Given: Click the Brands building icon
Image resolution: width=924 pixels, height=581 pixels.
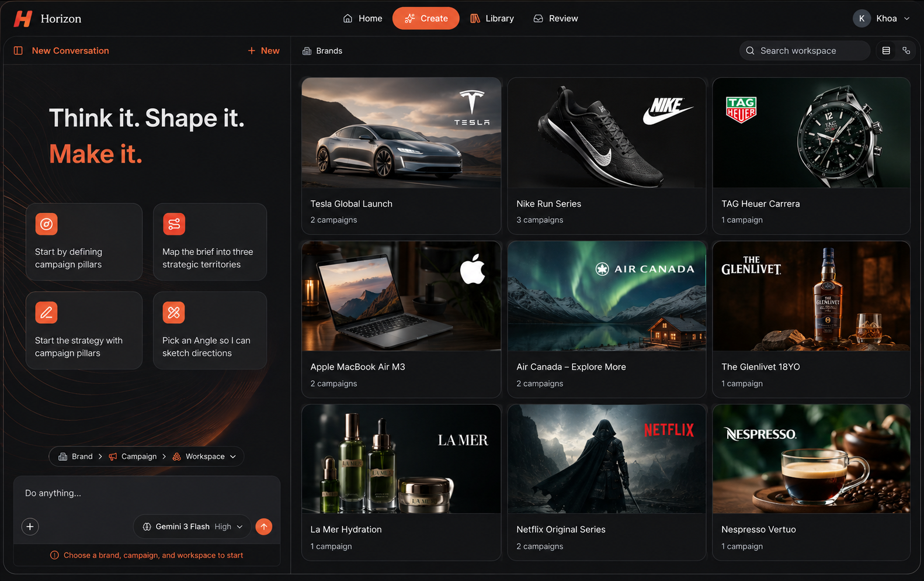Looking at the screenshot, I should [307, 51].
